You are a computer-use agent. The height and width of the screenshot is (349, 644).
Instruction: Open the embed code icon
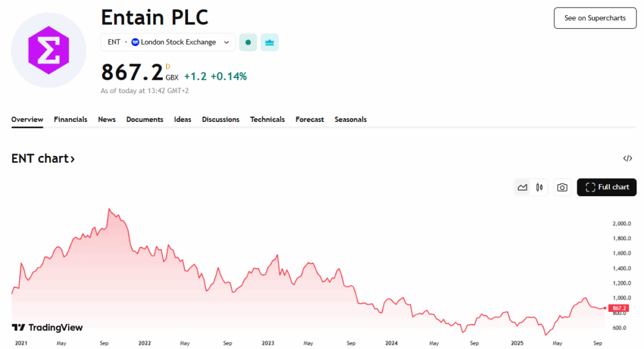[x=628, y=158]
